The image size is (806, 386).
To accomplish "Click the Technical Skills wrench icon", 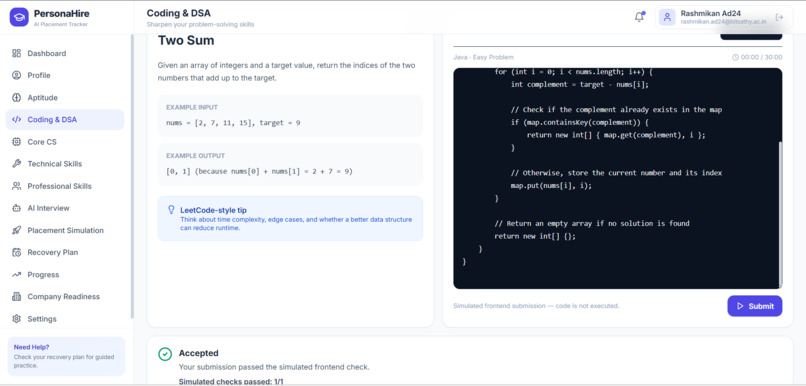I will [x=16, y=164].
